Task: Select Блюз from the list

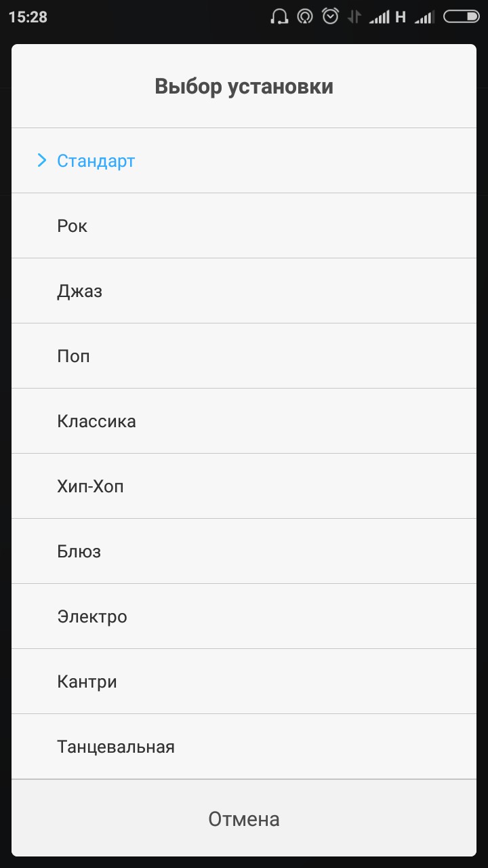Action: (x=244, y=551)
